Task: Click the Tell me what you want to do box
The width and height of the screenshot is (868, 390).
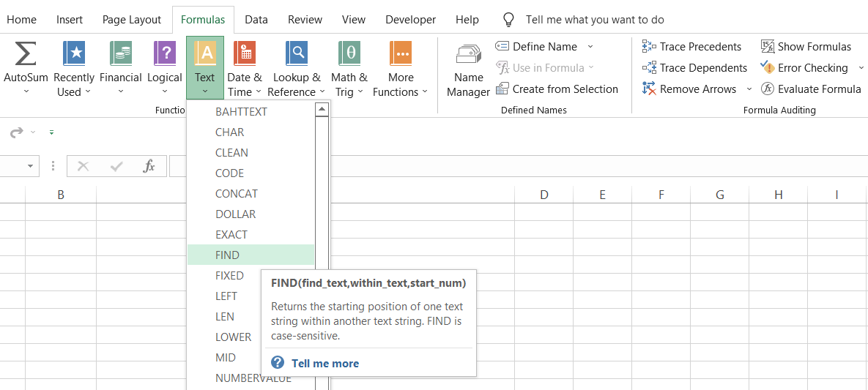Action: point(595,20)
